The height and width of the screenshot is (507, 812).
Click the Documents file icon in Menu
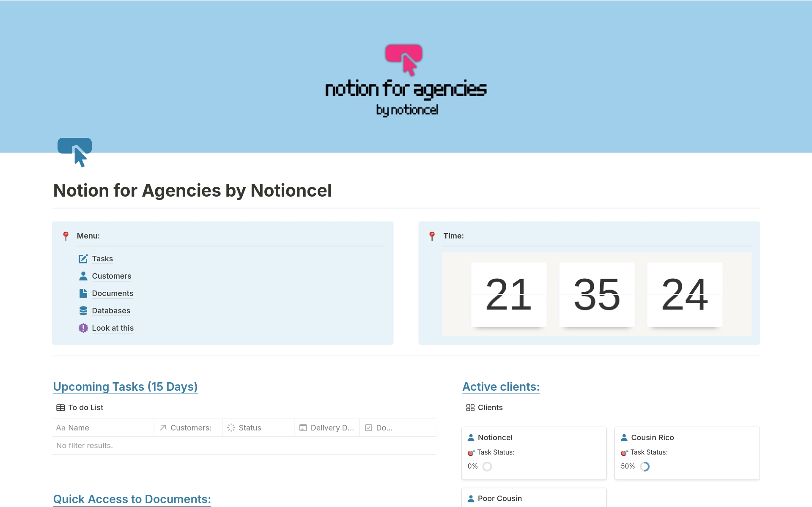pyautogui.click(x=83, y=293)
